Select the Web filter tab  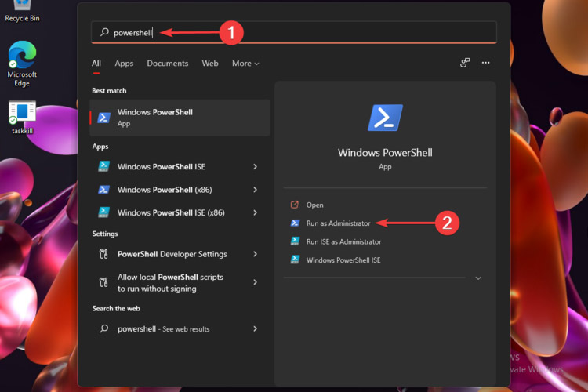pos(210,64)
